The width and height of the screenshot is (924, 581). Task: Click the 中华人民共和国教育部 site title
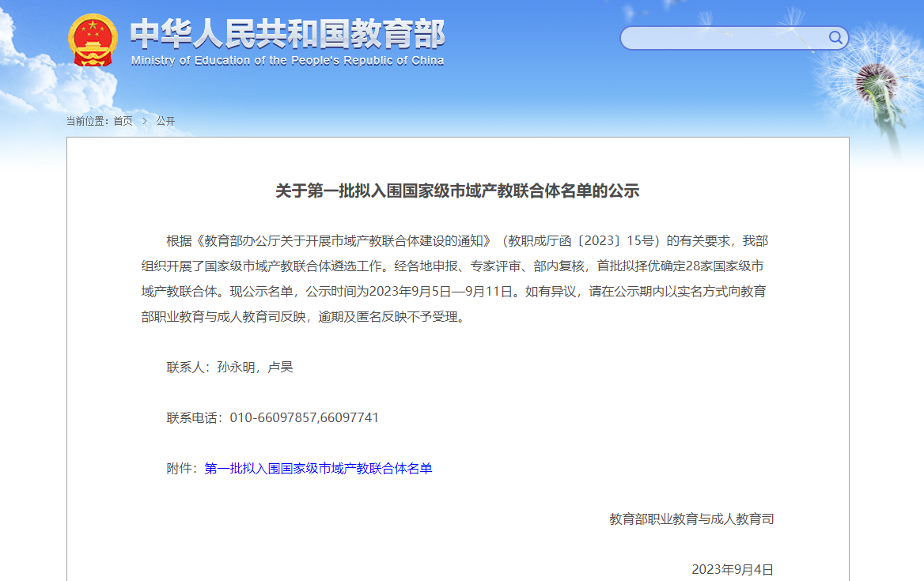287,33
